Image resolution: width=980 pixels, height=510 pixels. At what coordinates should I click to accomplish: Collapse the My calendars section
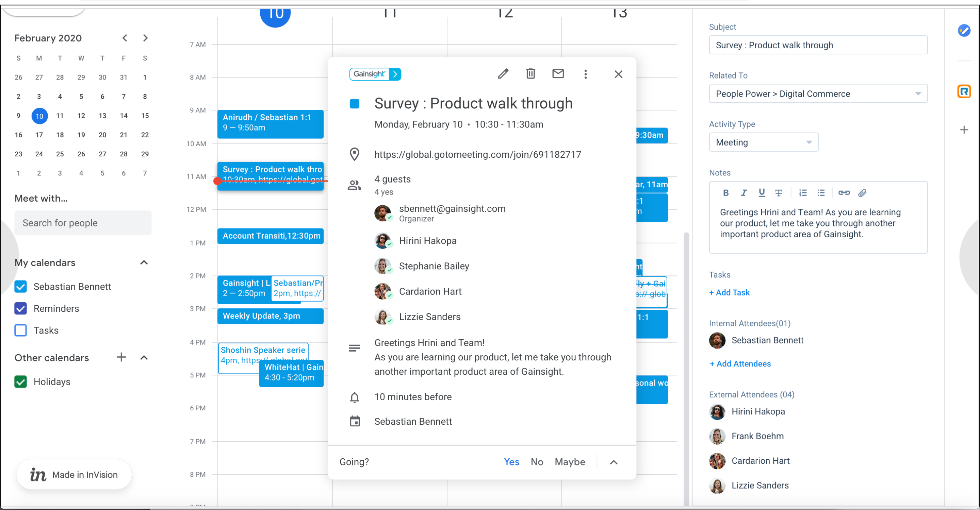click(x=144, y=262)
